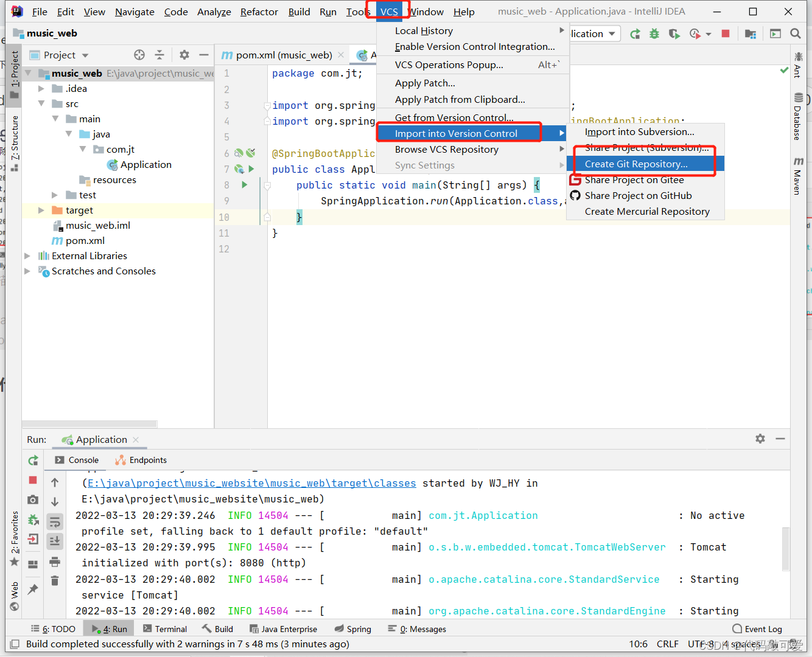Open Event Log

pos(757,629)
